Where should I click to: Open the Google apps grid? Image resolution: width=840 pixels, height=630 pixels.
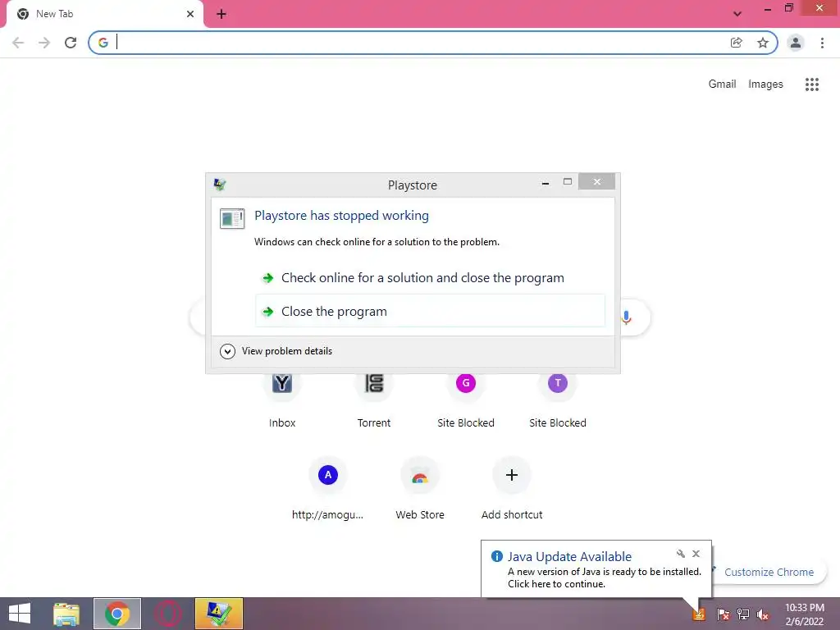pos(812,84)
